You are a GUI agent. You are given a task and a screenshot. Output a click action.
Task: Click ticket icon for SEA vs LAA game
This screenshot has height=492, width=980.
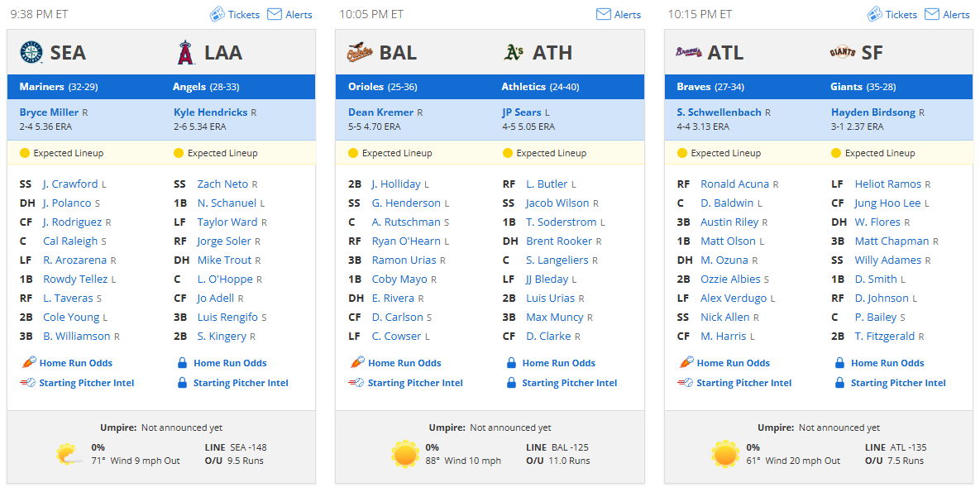[217, 14]
